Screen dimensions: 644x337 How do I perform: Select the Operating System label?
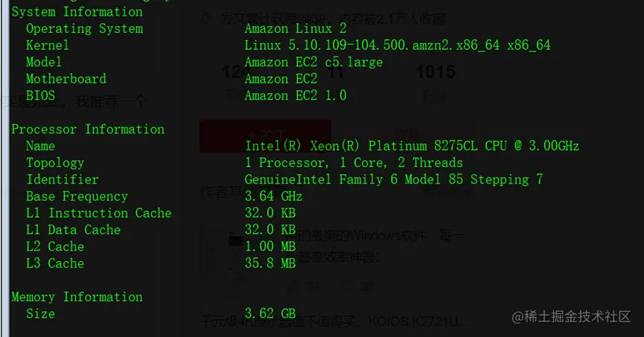click(85, 28)
